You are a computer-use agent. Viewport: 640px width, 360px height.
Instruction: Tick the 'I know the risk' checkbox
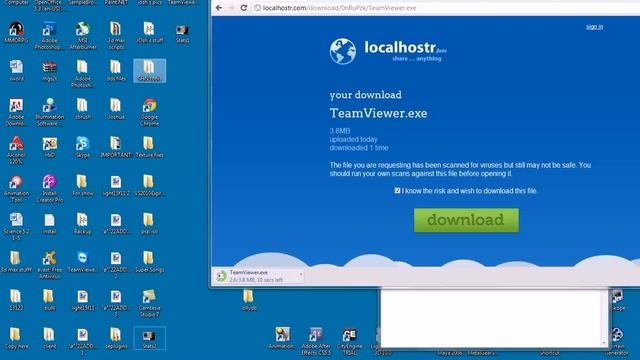pos(397,191)
